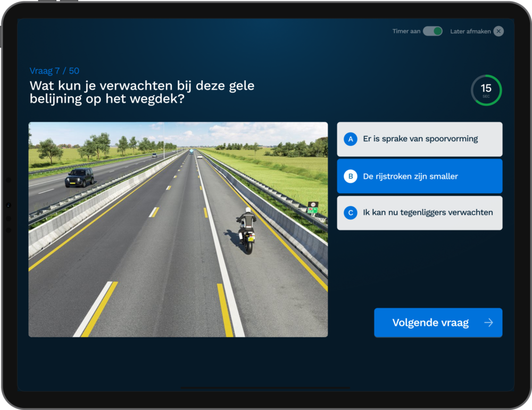532x410 pixels.
Task: Click the circular "A" badge on first answer
Action: click(350, 139)
